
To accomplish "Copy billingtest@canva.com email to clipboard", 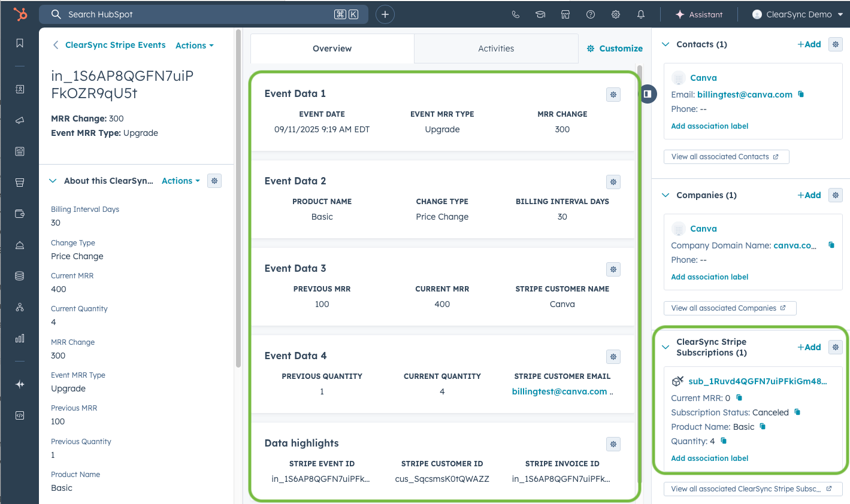I will point(801,94).
